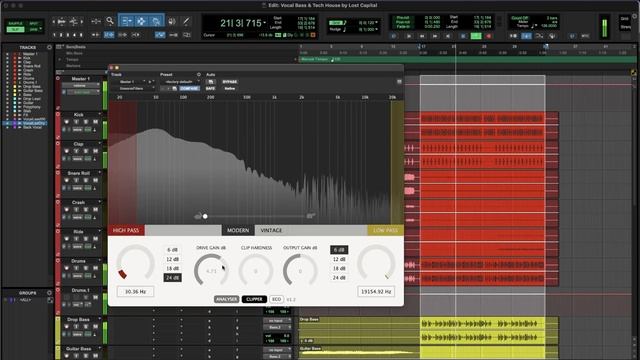The image size is (640, 360).
Task: Open the plugin window menu icon
Action: (399, 82)
